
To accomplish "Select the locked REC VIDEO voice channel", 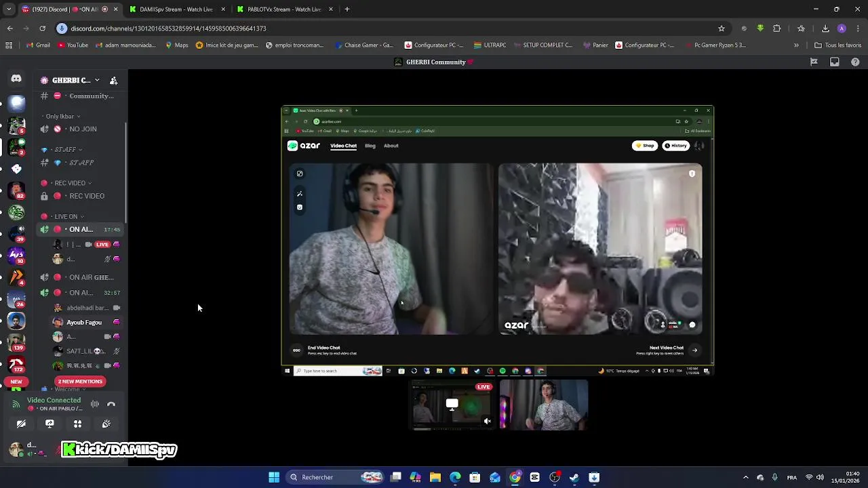I will [x=80, y=196].
